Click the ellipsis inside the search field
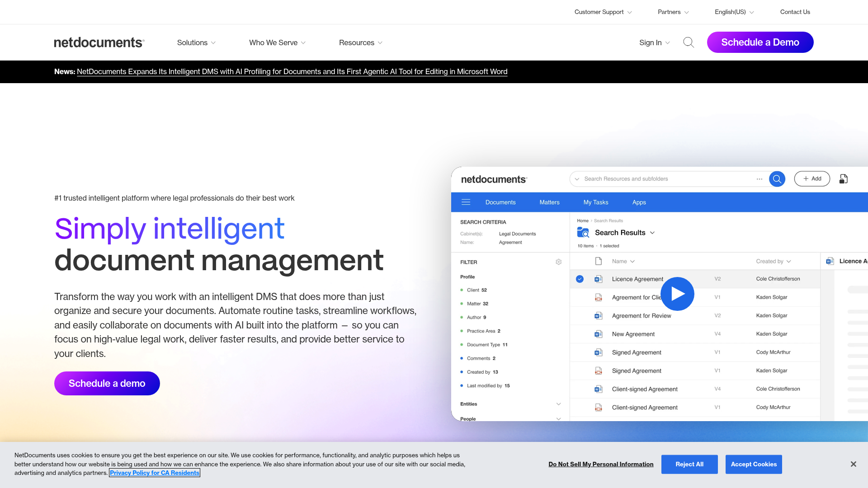The image size is (868, 488). [759, 178]
